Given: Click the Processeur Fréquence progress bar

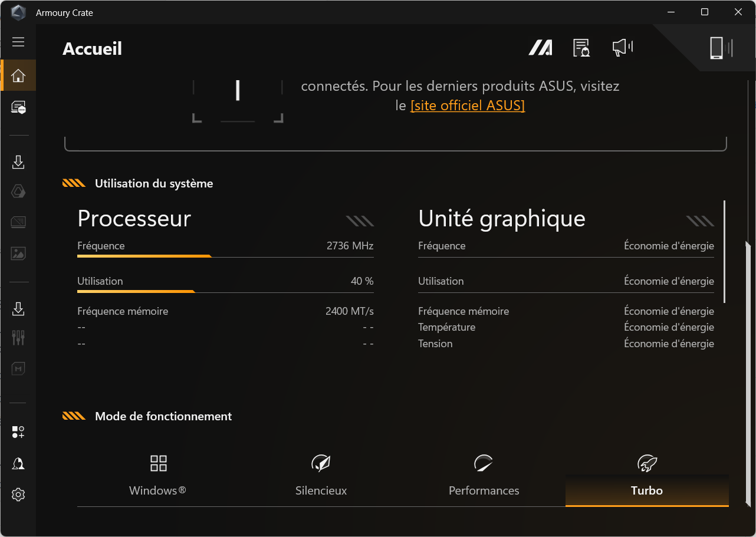Looking at the screenshot, I should point(225,256).
